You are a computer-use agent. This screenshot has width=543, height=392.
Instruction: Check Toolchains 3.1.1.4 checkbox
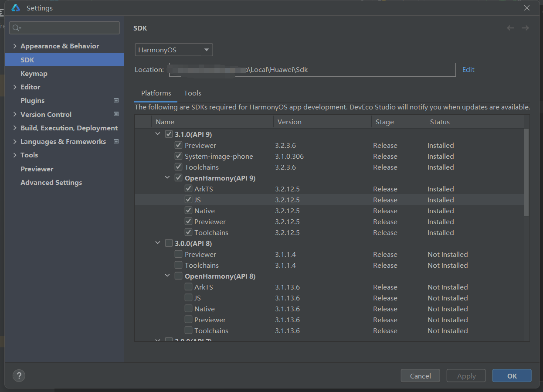pos(178,265)
